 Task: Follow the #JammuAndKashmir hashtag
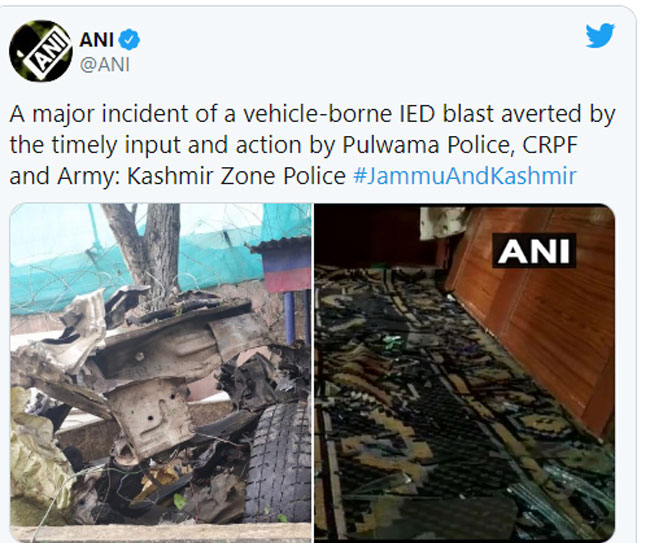[465, 176]
